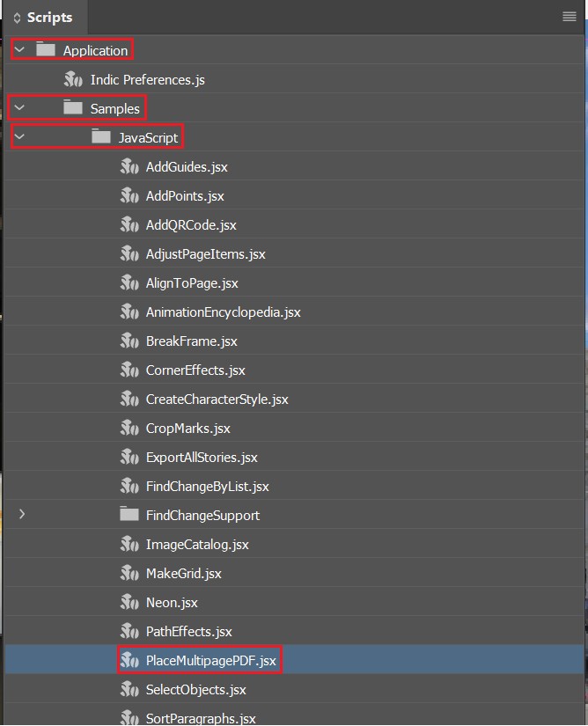Collapse the JavaScript folder chevron
This screenshot has width=588, height=726.
point(19,136)
